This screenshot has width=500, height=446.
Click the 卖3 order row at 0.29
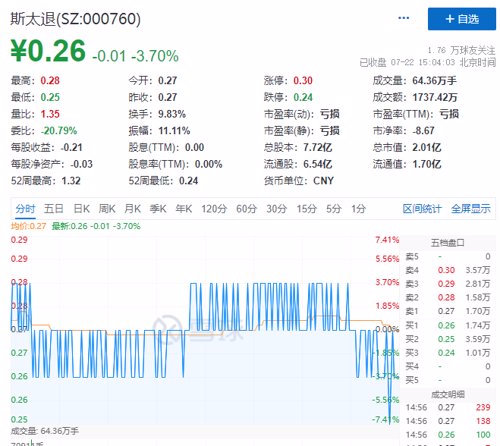(448, 284)
